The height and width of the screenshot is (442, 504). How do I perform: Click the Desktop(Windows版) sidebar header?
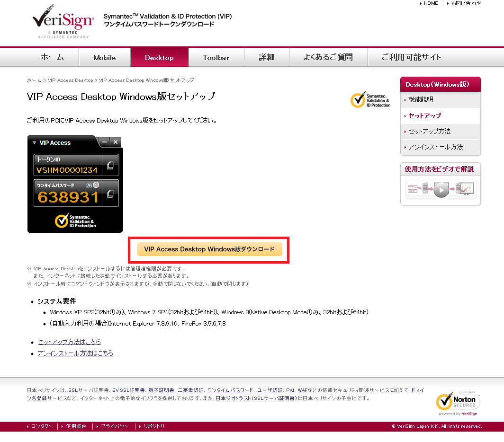click(441, 85)
